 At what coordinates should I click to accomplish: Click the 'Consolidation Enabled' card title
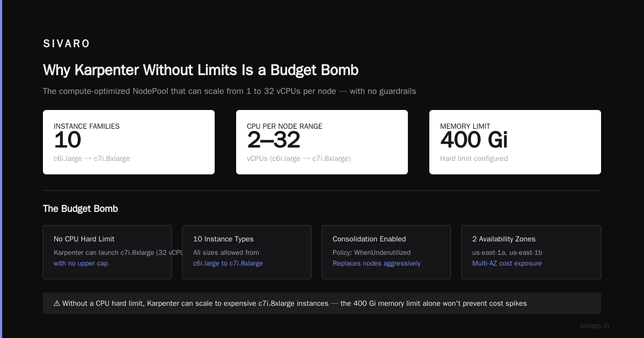[x=369, y=239]
